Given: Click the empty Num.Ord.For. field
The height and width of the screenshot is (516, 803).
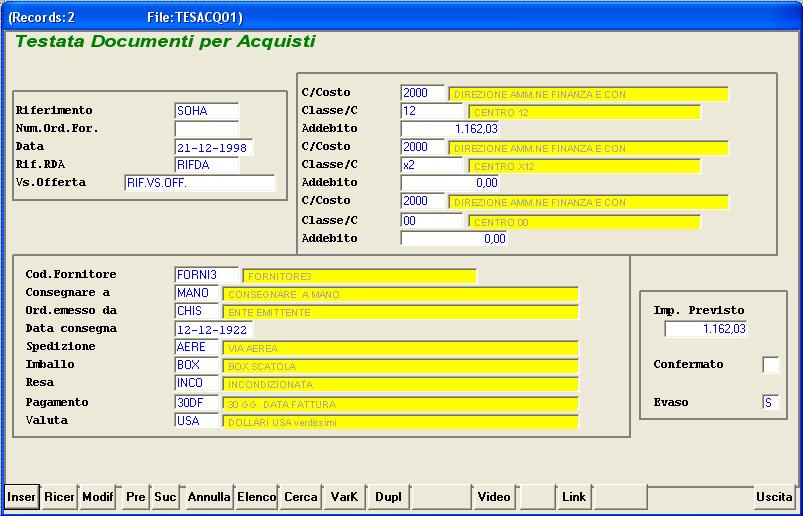Looking at the screenshot, I should 206,128.
